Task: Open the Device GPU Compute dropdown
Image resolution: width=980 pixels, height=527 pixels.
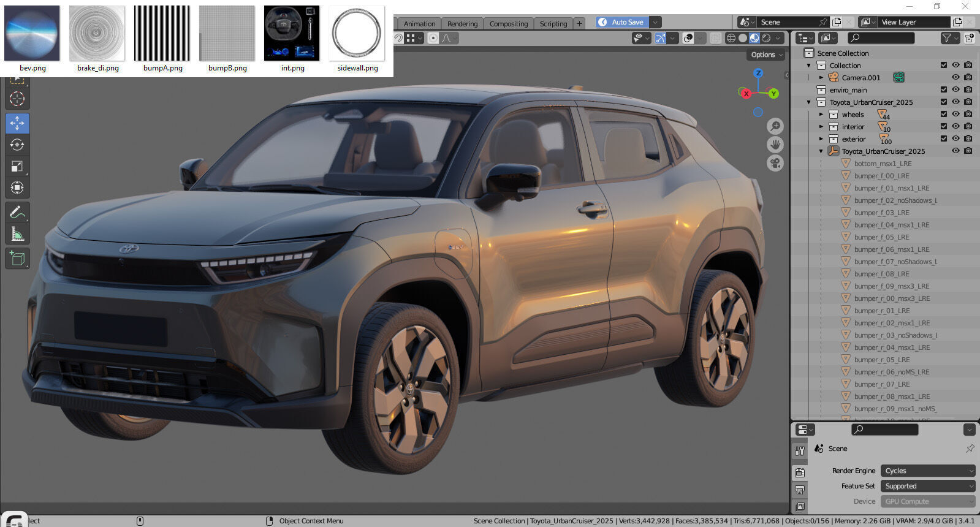Action: tap(928, 501)
